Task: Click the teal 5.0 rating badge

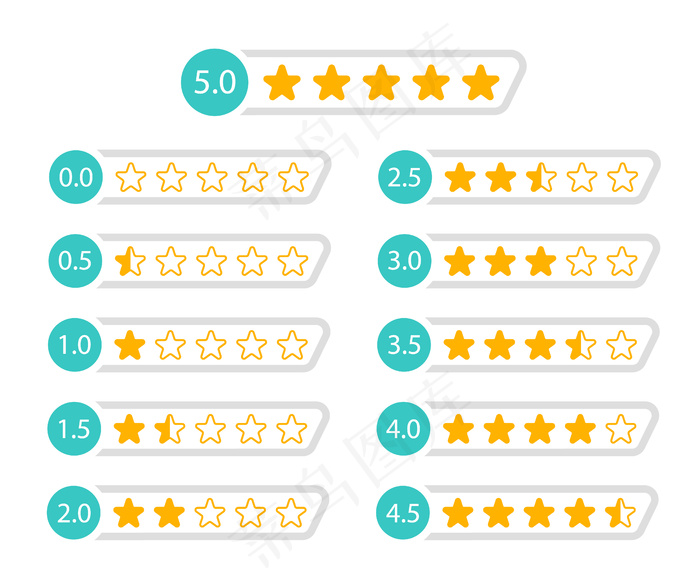Action: (214, 82)
